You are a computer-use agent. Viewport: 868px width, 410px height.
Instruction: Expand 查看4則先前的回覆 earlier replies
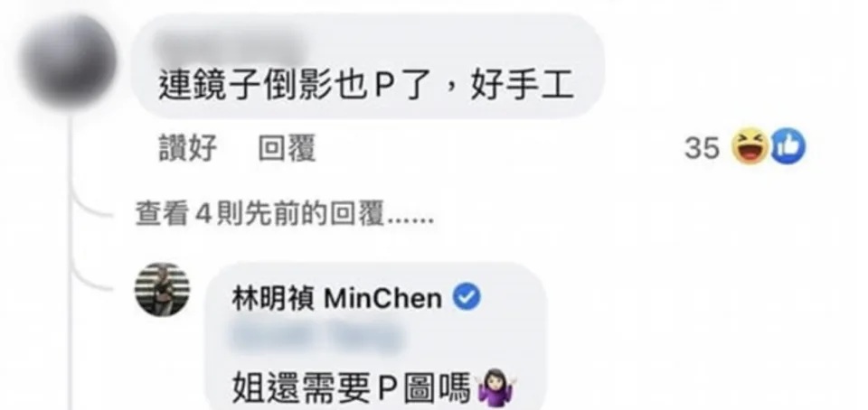(x=285, y=214)
